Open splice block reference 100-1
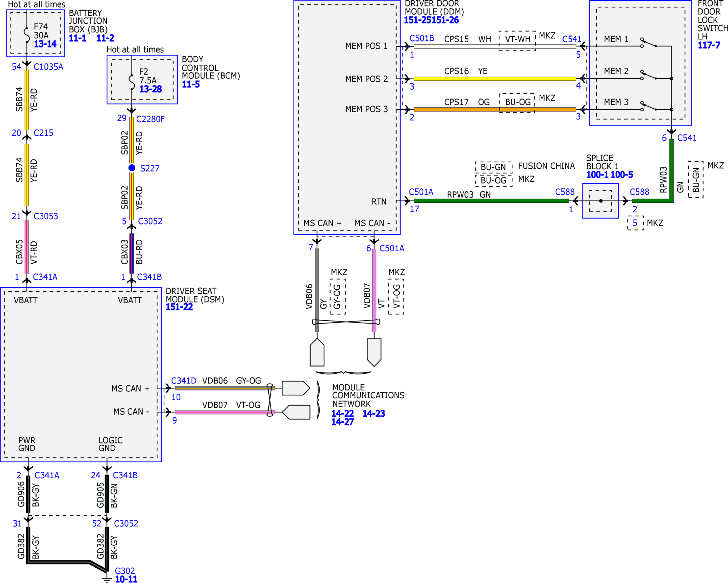 (x=597, y=175)
